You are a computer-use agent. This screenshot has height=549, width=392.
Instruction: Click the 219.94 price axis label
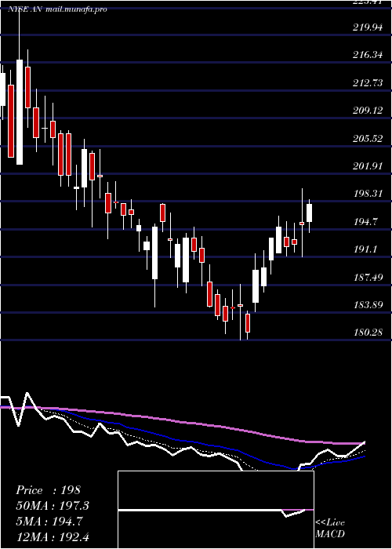(x=368, y=27)
